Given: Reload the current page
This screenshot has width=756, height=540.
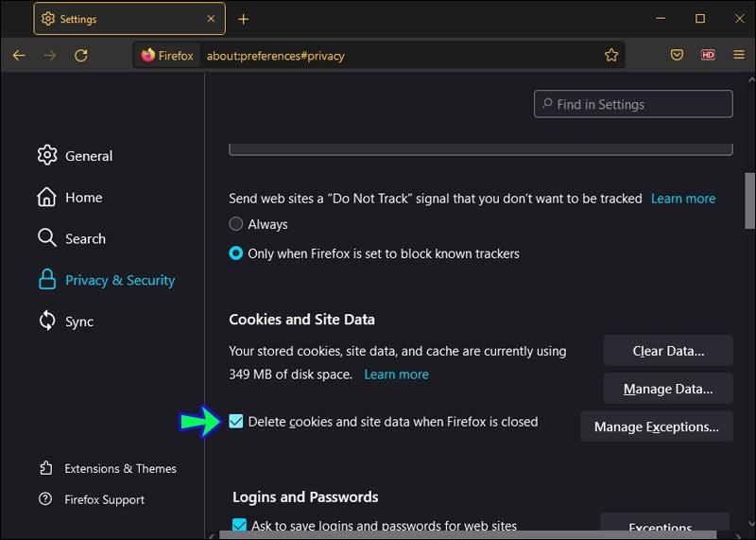Looking at the screenshot, I should point(81,56).
